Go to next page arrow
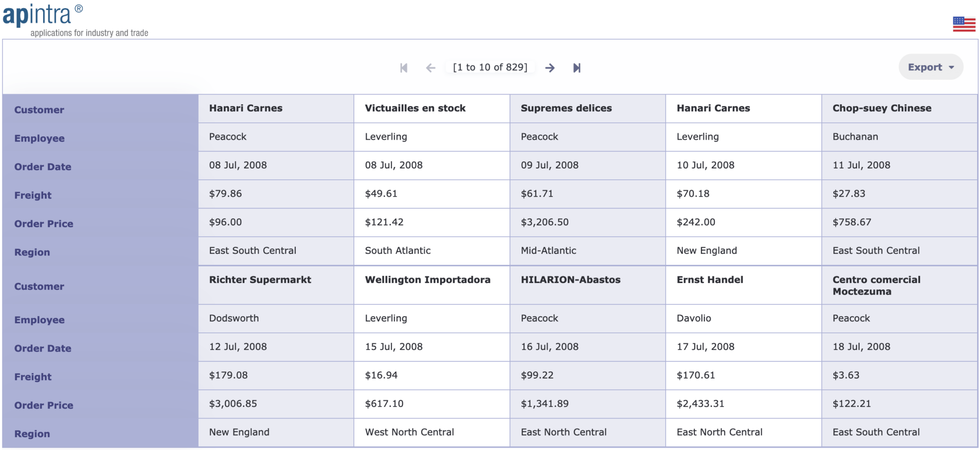The width and height of the screenshot is (980, 450). (550, 68)
